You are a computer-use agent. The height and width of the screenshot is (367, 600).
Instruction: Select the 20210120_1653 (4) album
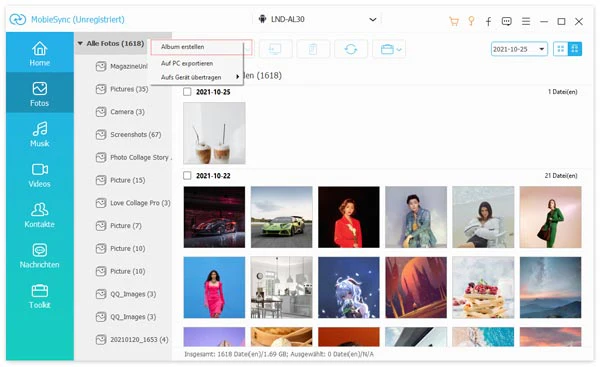click(x=132, y=339)
